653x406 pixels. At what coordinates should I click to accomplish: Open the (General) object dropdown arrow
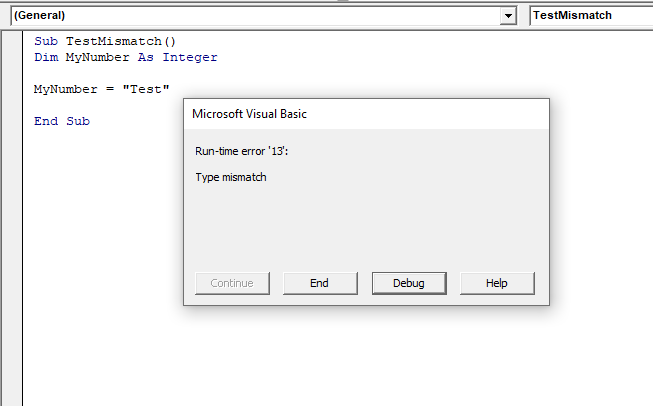(x=509, y=16)
